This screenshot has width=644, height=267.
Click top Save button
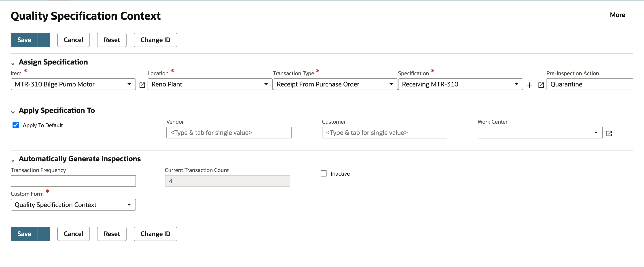point(24,40)
